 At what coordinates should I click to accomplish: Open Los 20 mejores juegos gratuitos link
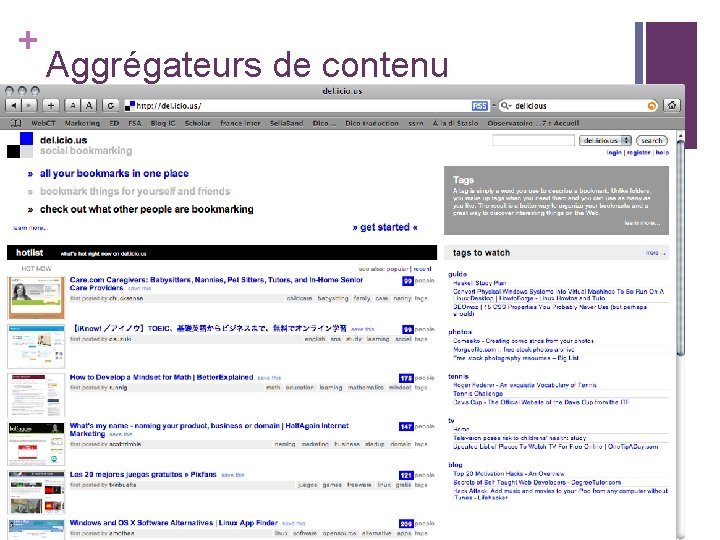pyautogui.click(x=143, y=475)
